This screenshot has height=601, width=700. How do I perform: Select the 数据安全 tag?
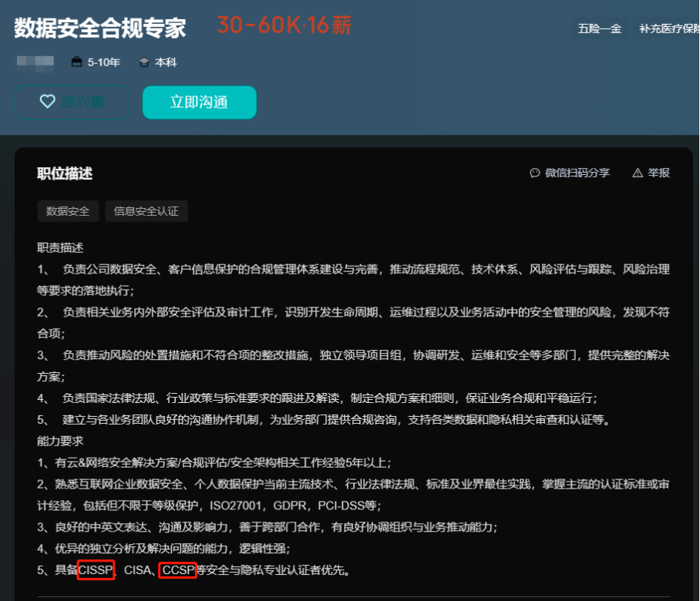pos(68,211)
